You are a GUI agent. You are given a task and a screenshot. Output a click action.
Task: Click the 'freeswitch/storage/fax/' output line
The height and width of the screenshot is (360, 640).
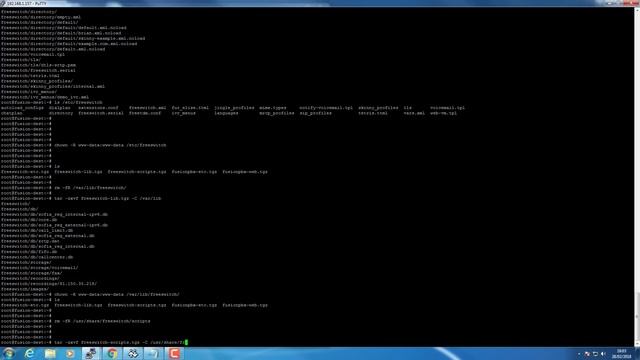point(31,273)
